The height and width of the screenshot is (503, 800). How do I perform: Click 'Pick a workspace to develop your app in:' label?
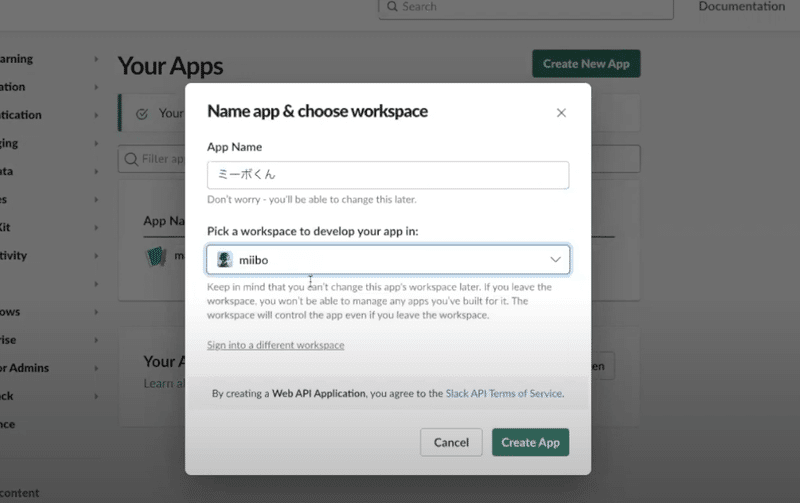[x=313, y=231]
